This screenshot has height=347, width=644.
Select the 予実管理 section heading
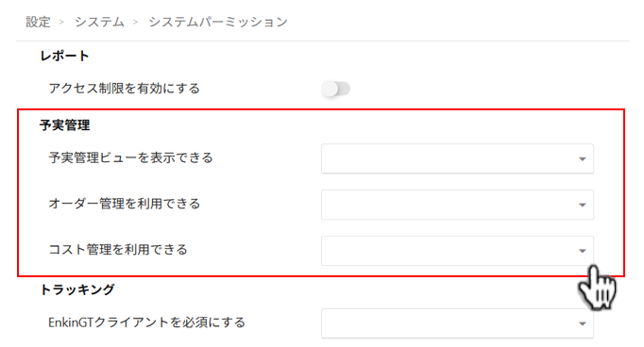(64, 125)
